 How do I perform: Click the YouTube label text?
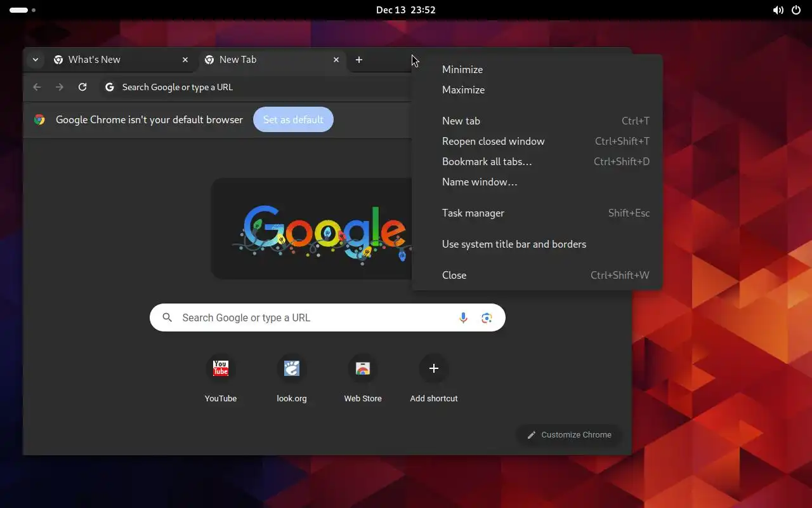221,399
